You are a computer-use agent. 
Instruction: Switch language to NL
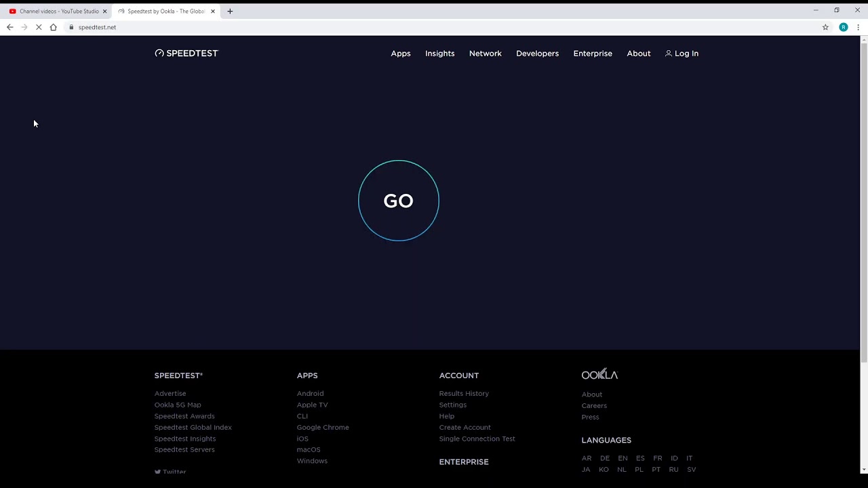coord(622,469)
